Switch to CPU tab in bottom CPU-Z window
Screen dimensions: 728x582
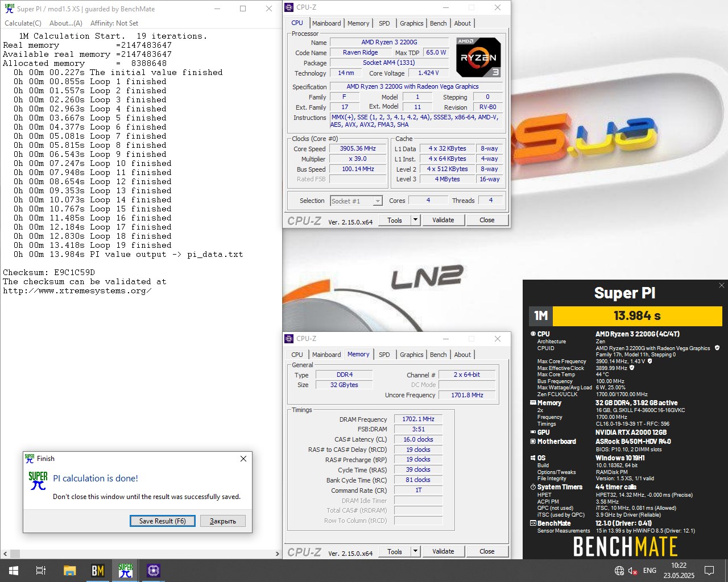tap(297, 355)
